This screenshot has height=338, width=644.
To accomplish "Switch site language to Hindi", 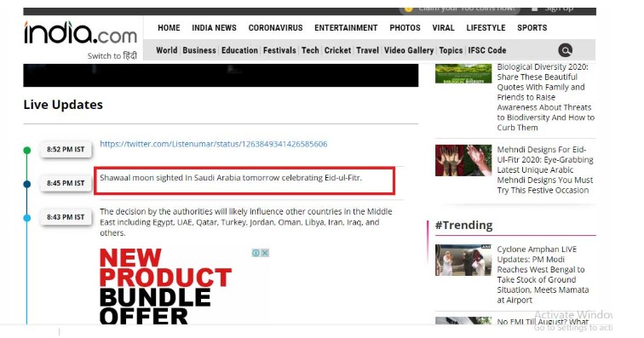I will tap(112, 55).
